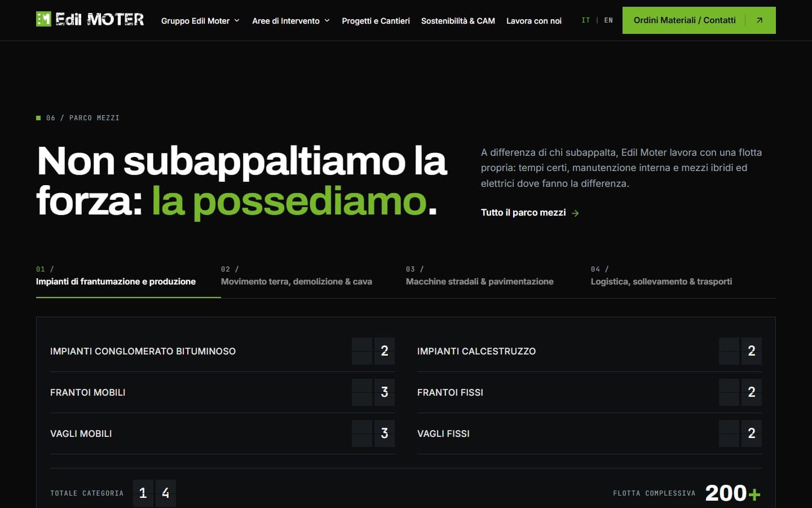Click the Frantoi Mobili label

[x=87, y=392]
